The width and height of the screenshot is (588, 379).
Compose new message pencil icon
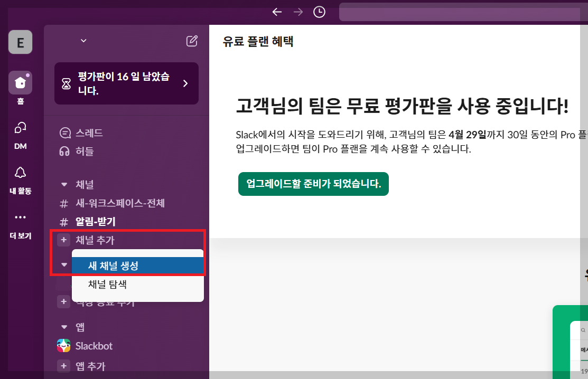192,41
